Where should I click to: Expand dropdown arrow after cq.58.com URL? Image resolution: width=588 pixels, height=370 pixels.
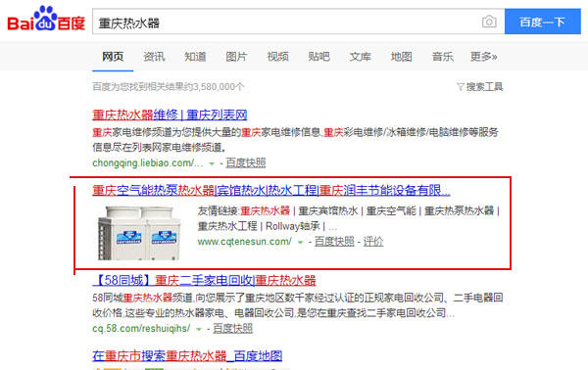point(199,329)
